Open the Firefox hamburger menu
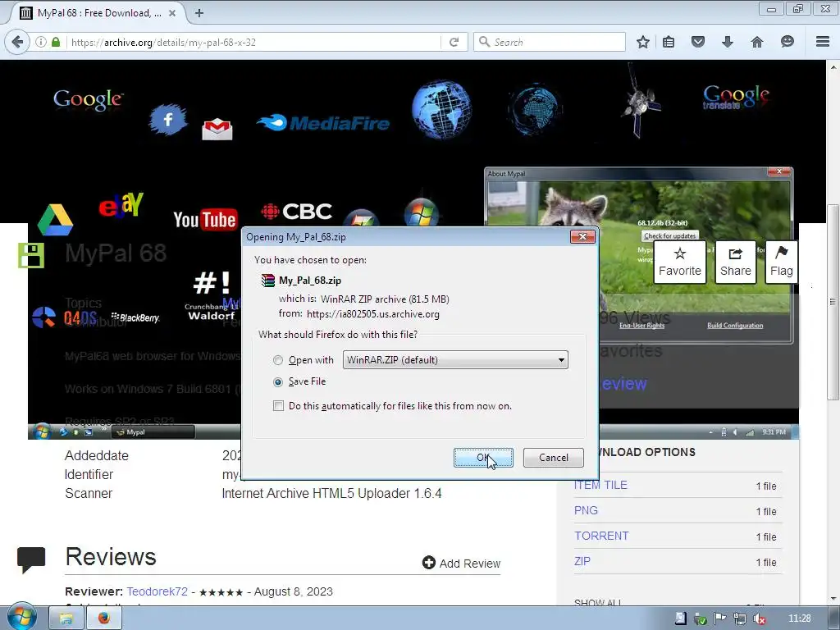The height and width of the screenshot is (630, 840). pyautogui.click(x=823, y=42)
